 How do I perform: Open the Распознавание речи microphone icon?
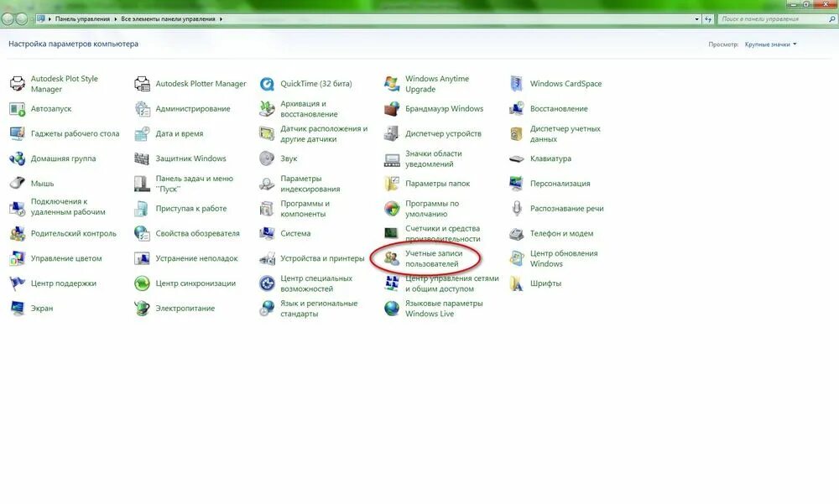(x=516, y=208)
